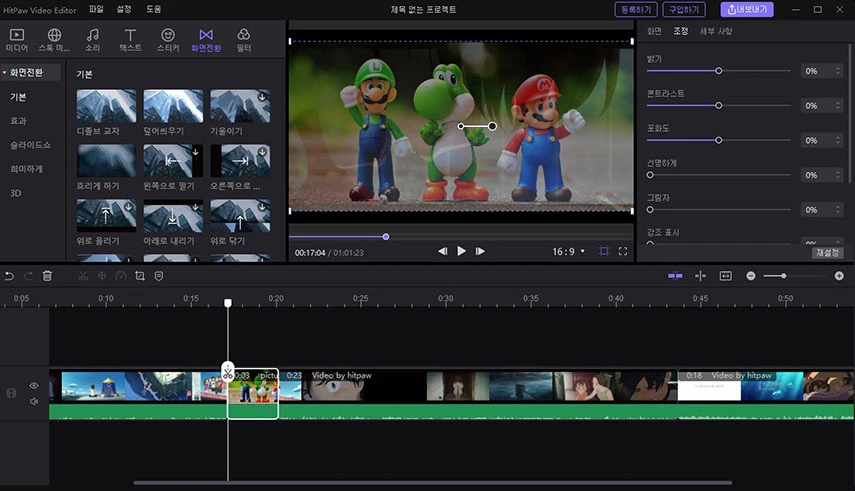Click the 재설정 (Reset) button
This screenshot has height=491, width=855.
click(x=827, y=253)
